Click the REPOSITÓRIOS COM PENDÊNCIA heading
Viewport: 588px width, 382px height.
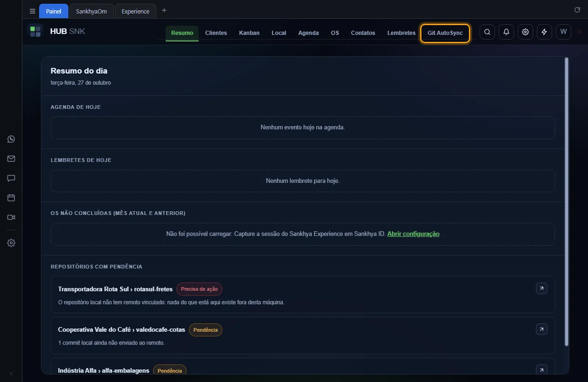tap(96, 267)
